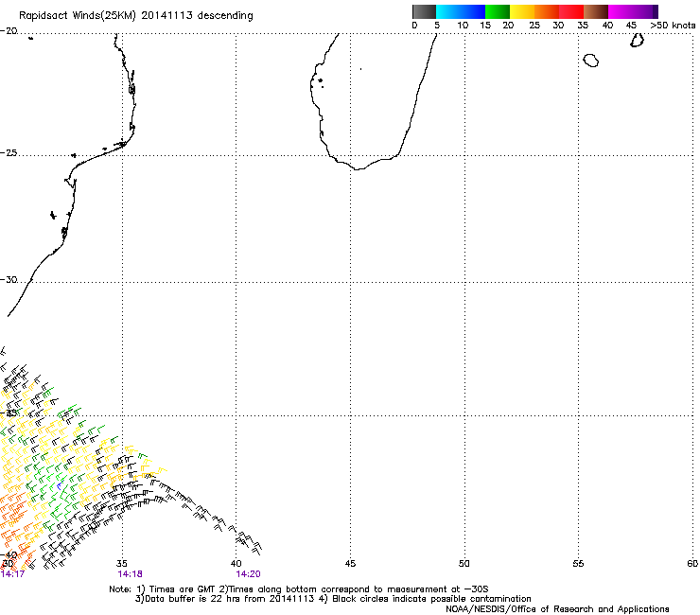
Task: Click the legend tick label 40
Action: click(607, 26)
